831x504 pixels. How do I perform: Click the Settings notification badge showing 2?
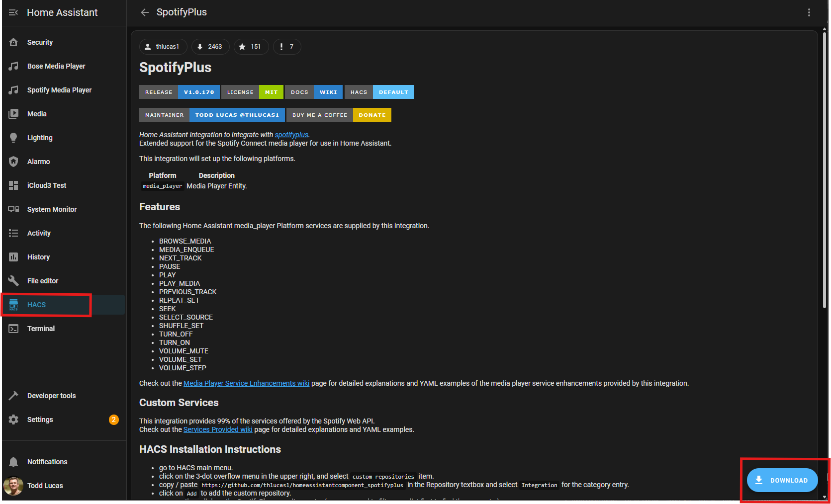(114, 420)
